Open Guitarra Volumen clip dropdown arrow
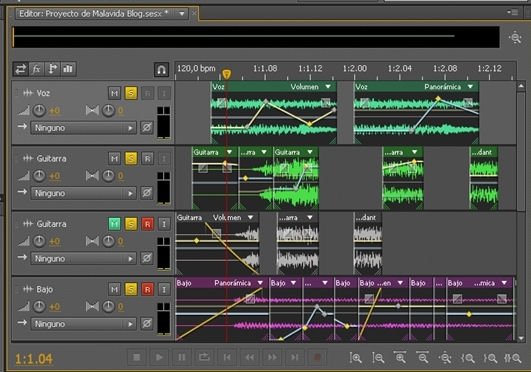This screenshot has width=531, height=372. [x=250, y=218]
